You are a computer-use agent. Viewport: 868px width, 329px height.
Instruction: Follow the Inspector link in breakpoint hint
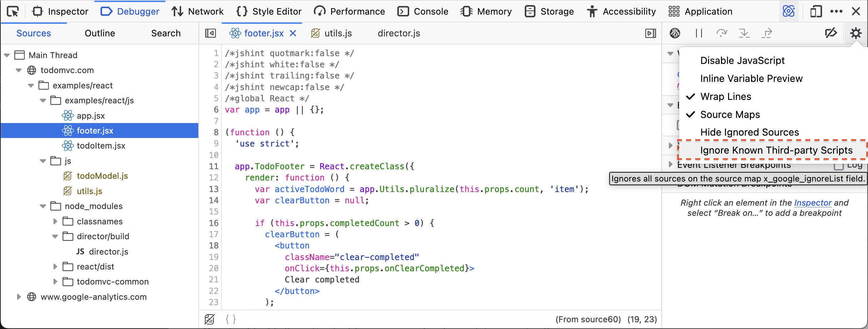coord(812,203)
